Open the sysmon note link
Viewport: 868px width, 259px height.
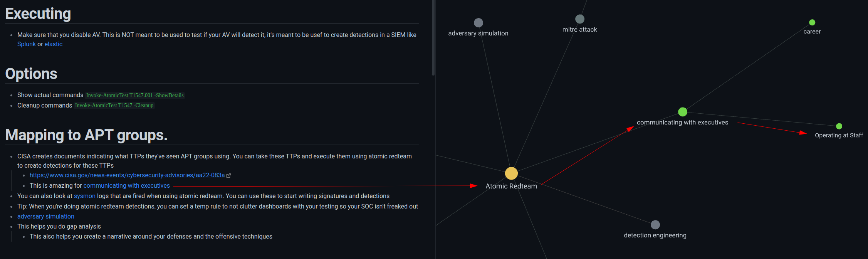84,196
